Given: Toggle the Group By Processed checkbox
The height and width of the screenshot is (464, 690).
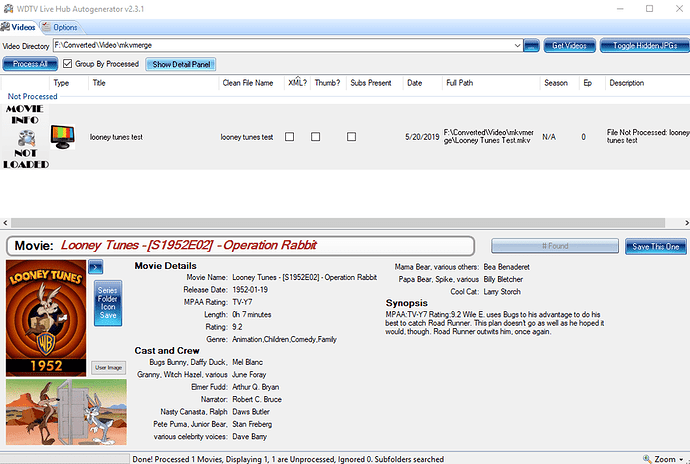Looking at the screenshot, I should [67, 64].
